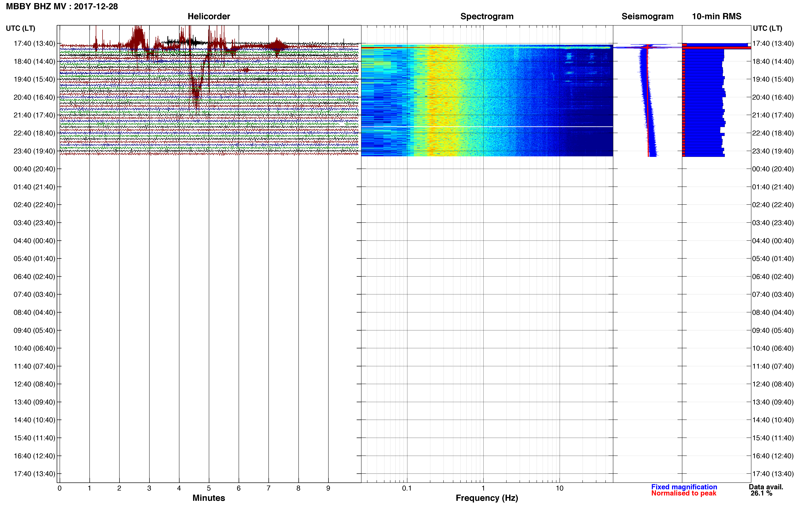Click "00:40 (20:40)" on the Helicorder time axis

[x=34, y=169]
